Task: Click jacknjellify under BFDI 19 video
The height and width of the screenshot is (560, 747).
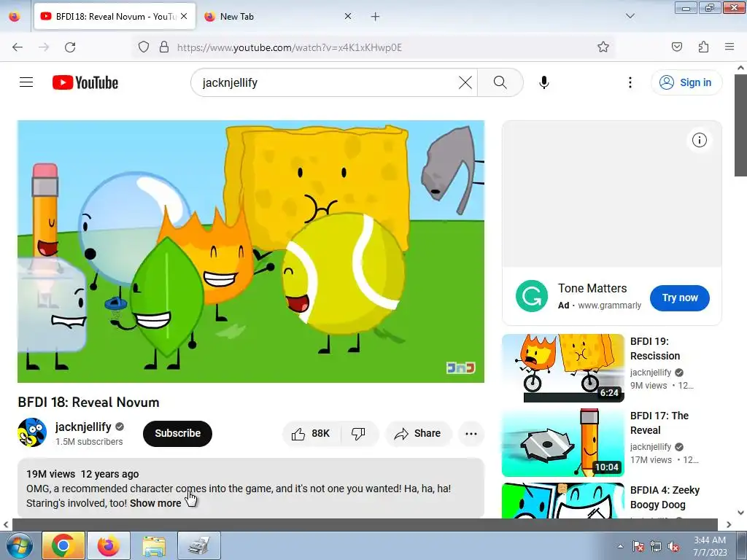Action: 650,373
